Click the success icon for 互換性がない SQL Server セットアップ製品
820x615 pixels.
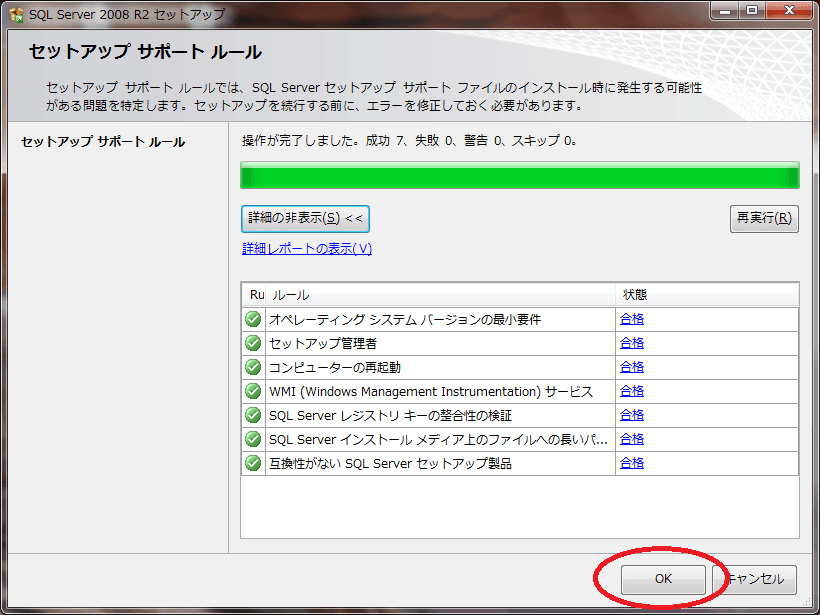(252, 462)
